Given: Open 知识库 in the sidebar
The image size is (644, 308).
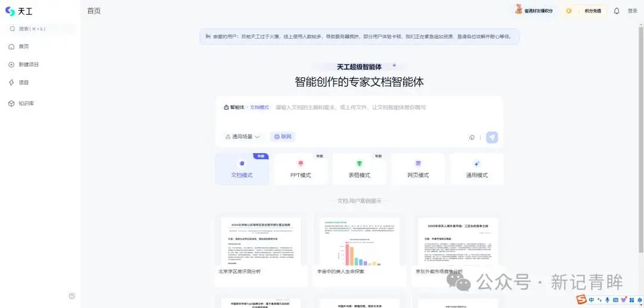Looking at the screenshot, I should 21,103.
